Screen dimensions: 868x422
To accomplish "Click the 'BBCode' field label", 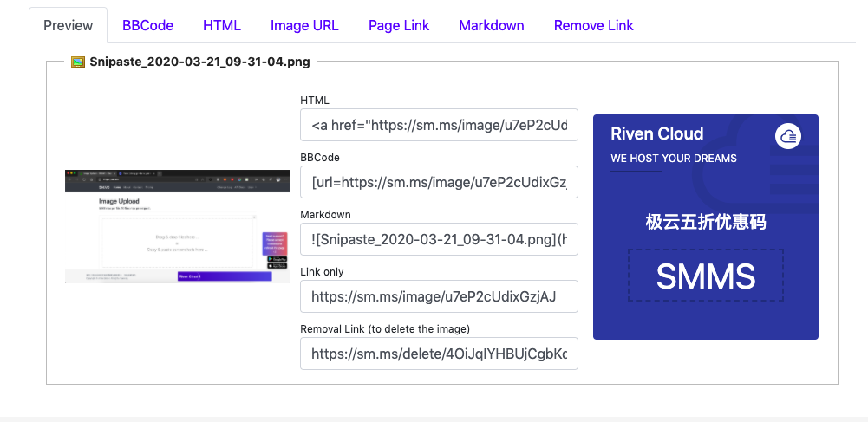I will 320,158.
